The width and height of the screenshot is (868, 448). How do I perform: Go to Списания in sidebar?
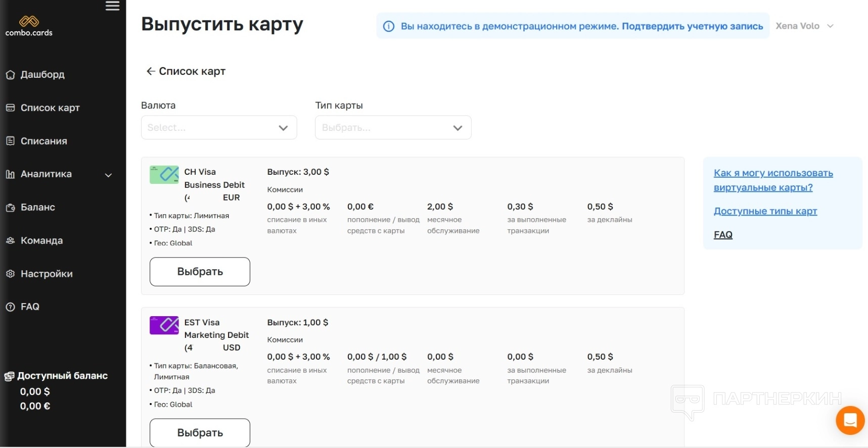click(43, 141)
